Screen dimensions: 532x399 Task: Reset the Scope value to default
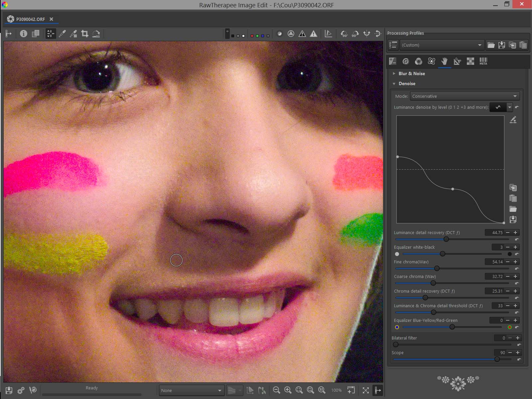coord(519,359)
